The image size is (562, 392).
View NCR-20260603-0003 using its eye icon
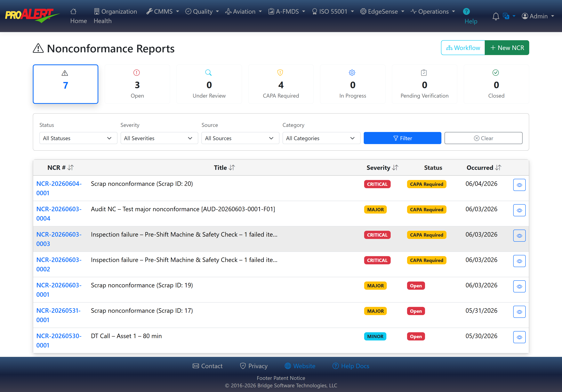tap(519, 236)
